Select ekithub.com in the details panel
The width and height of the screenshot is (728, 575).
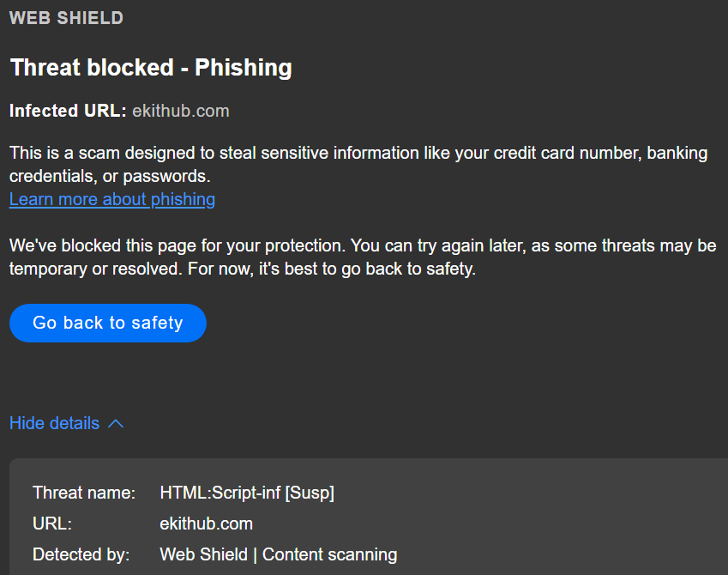206,524
